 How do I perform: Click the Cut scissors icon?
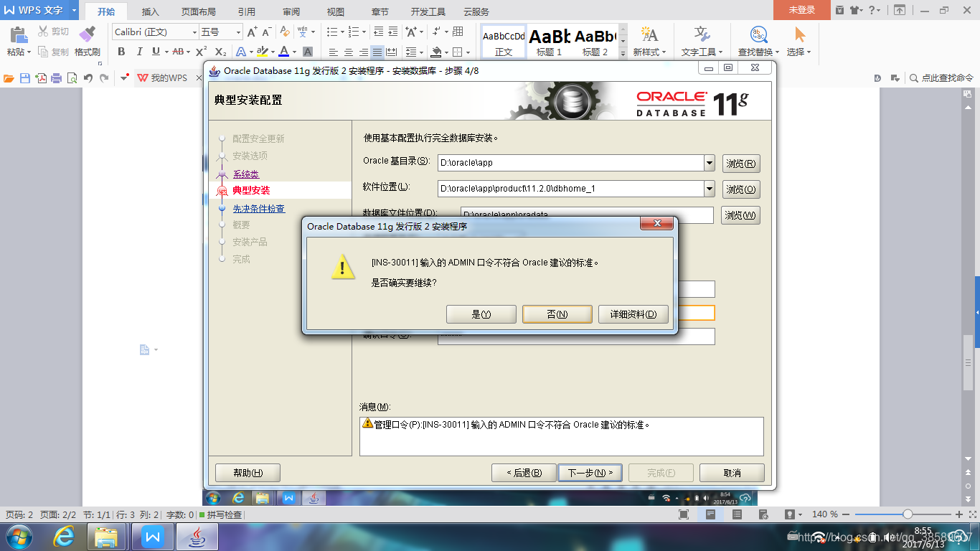click(43, 32)
